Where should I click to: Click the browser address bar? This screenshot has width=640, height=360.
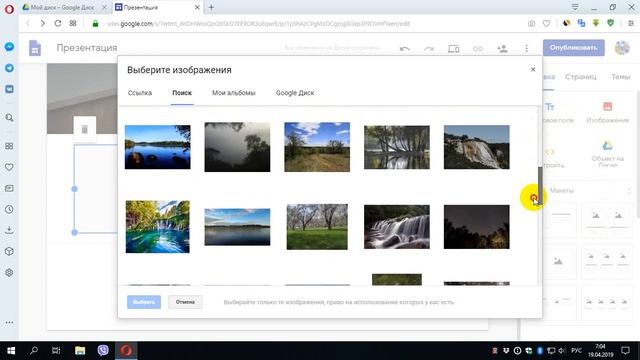(258, 24)
